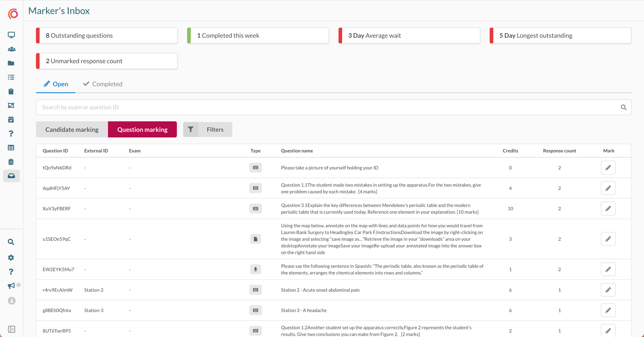Expand the Filters panel
This screenshot has height=337, width=644.
208,130
